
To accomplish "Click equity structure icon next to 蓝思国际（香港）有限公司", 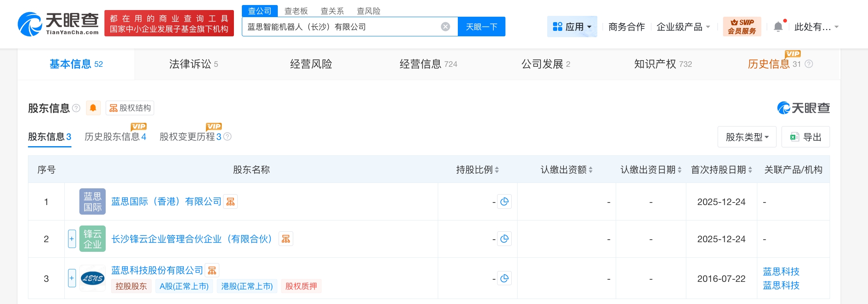I will [231, 202].
